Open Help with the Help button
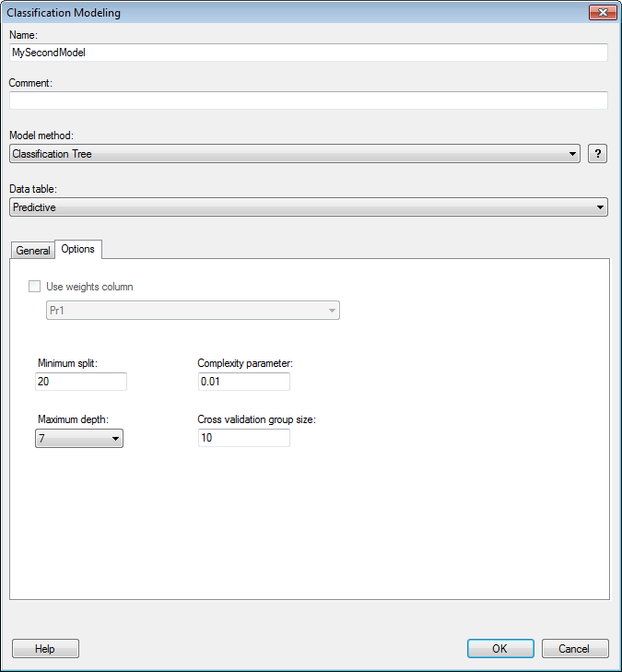 45,648
